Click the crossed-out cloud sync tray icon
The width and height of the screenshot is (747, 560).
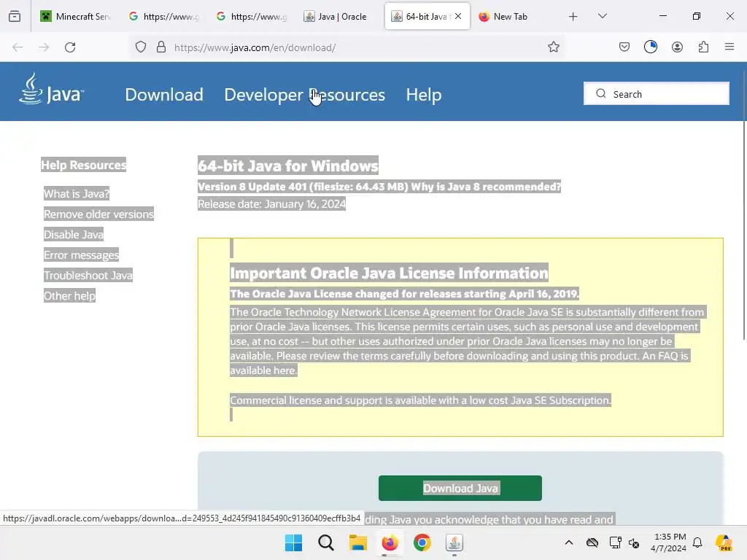pyautogui.click(x=592, y=542)
